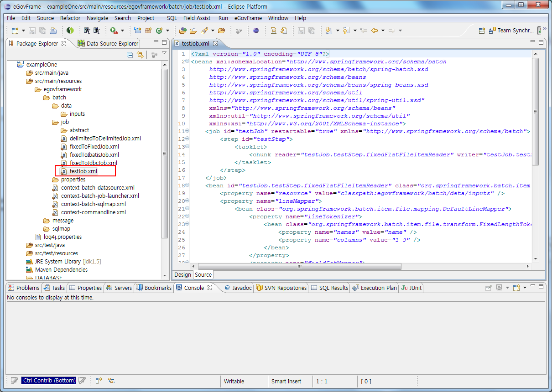
Task: Click the New wizard toolbar icon
Action: click(x=15, y=31)
